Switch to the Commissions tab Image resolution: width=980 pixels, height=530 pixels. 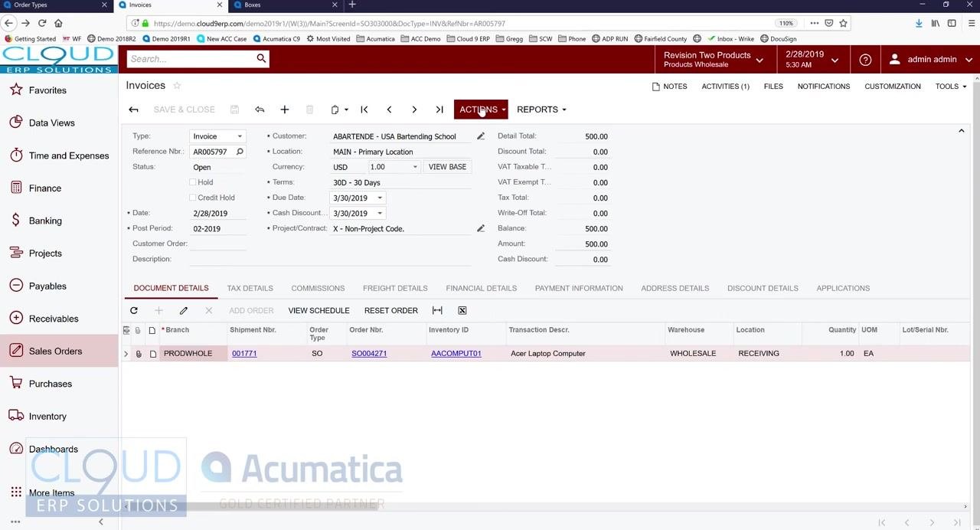[x=318, y=288]
